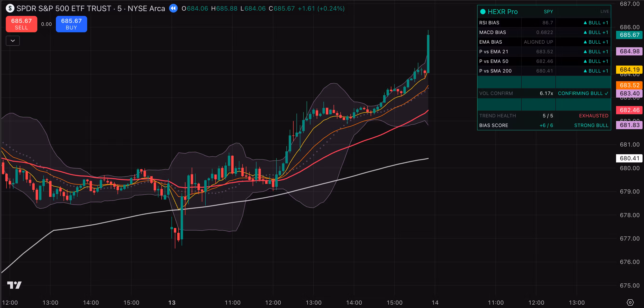Click the change value +1.61 (+0.24%)

[321, 8]
